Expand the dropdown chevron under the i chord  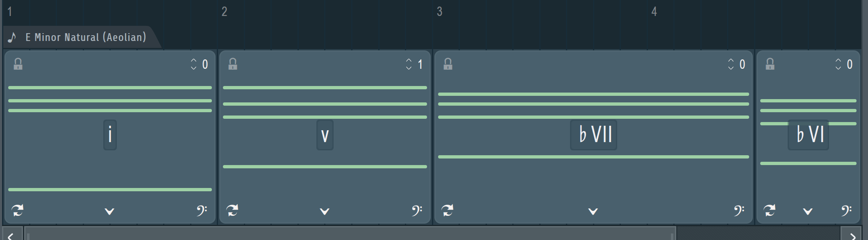tap(109, 211)
